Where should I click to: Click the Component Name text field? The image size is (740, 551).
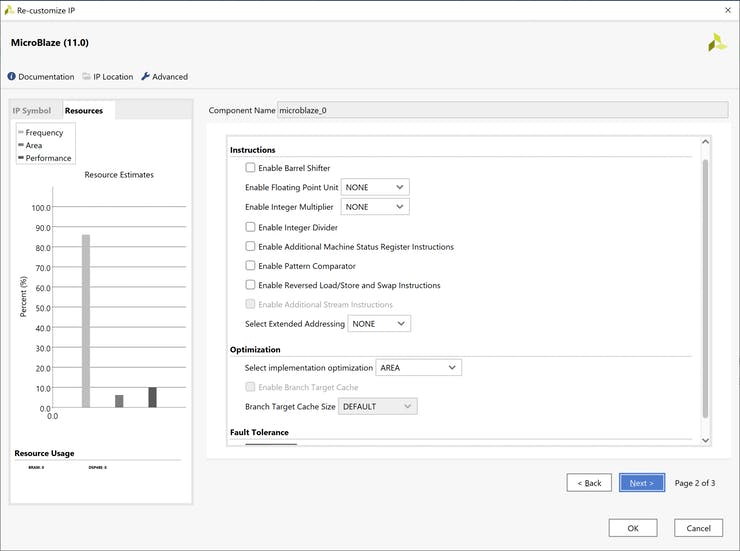[496, 110]
